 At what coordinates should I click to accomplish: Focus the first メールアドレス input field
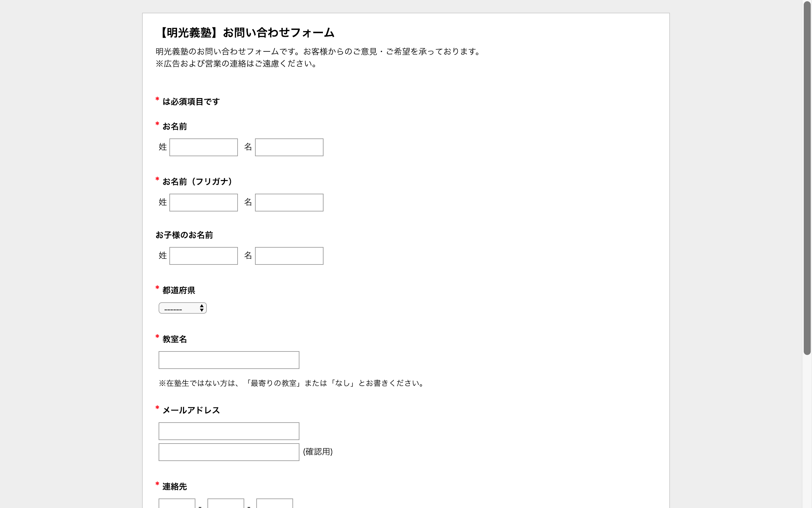coord(229,431)
